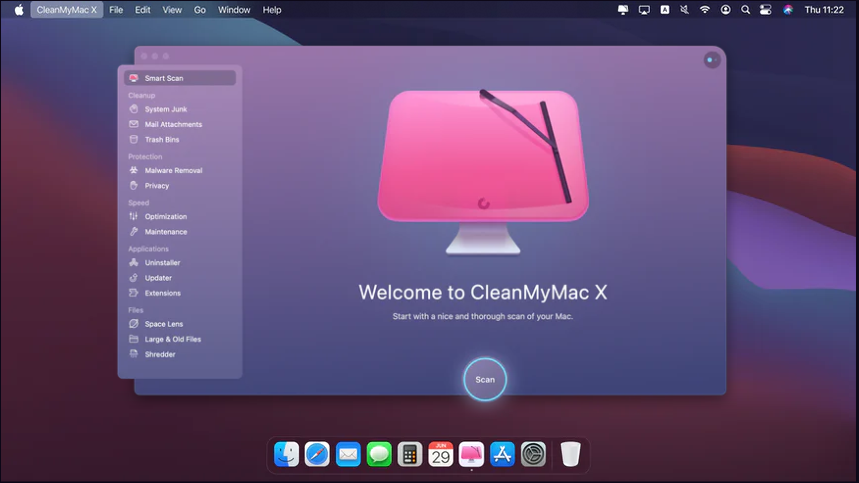Image resolution: width=859 pixels, height=483 pixels.
Task: Click the large pink iMac illustration
Action: [483, 172]
